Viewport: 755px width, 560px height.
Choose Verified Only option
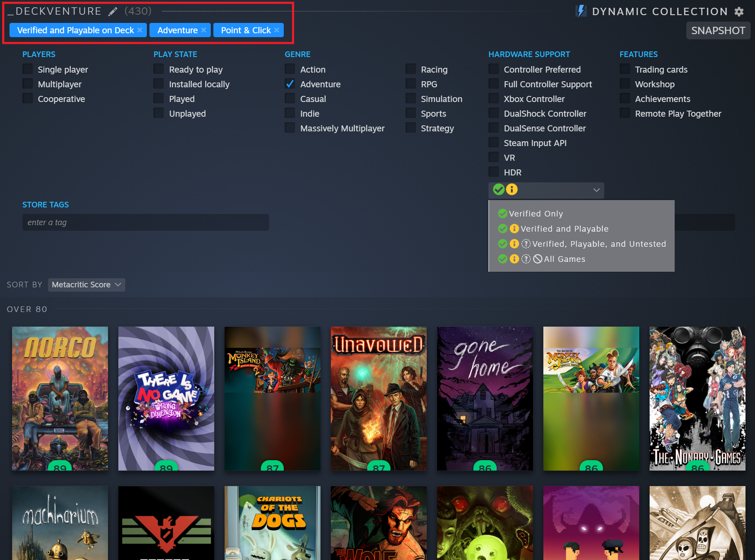coord(581,213)
